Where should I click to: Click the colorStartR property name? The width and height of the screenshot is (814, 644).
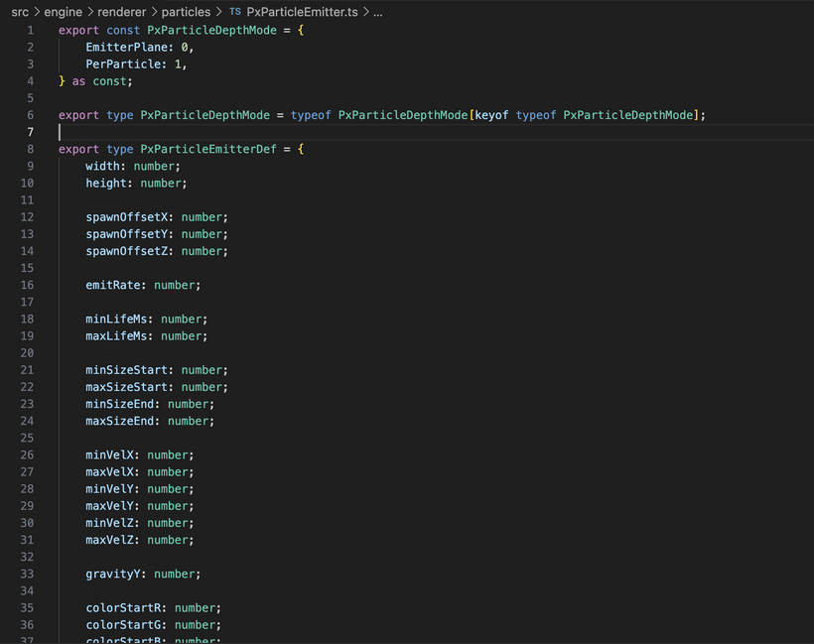coord(126,607)
